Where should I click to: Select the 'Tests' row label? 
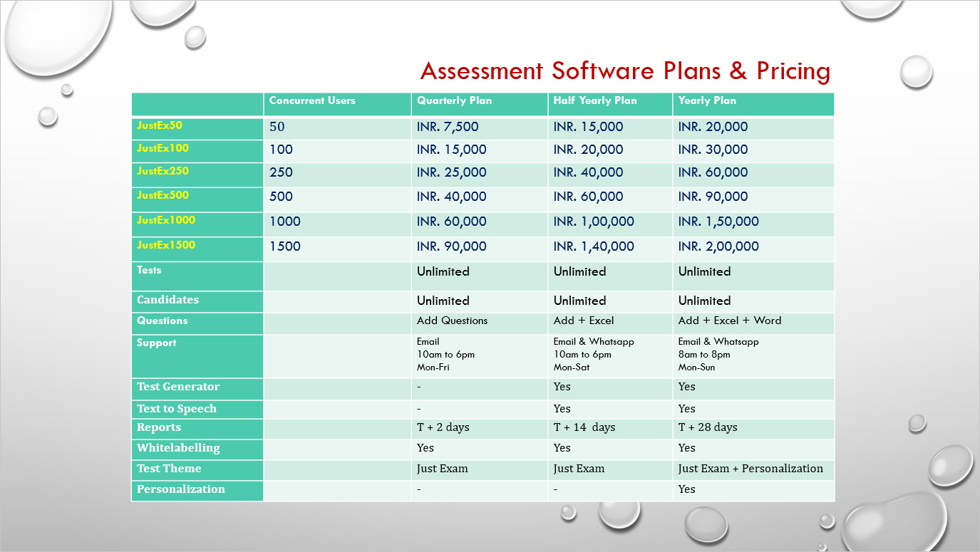149,270
